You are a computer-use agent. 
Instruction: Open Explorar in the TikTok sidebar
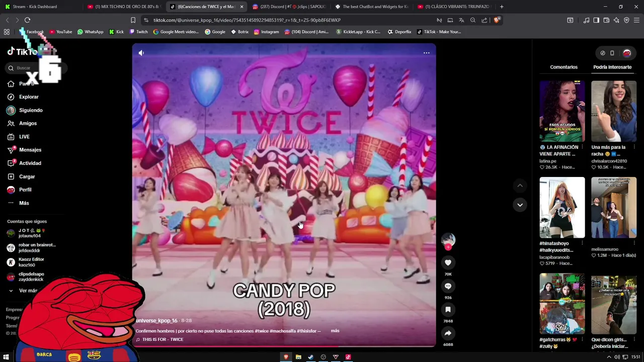click(x=29, y=97)
